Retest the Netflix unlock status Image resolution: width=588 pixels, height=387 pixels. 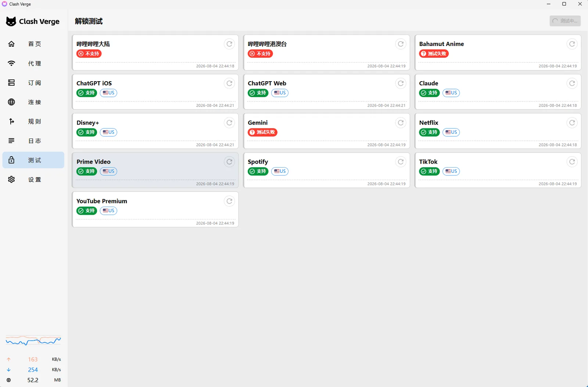coord(572,123)
